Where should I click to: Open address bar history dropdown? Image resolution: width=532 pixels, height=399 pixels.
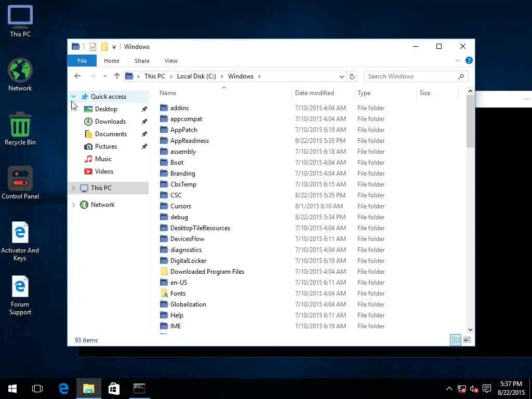coord(342,77)
